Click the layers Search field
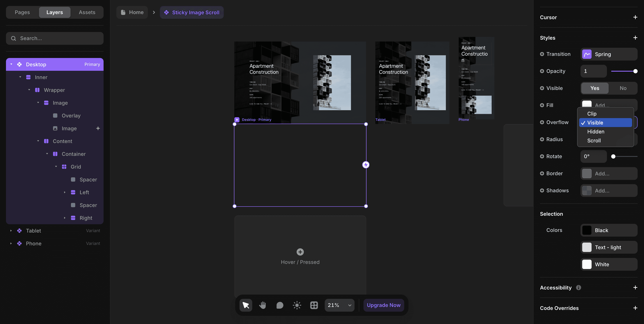The height and width of the screenshot is (324, 644). [x=55, y=38]
